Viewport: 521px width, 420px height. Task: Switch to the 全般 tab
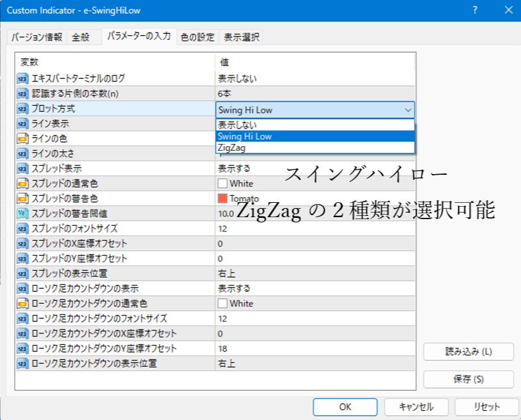coord(80,37)
